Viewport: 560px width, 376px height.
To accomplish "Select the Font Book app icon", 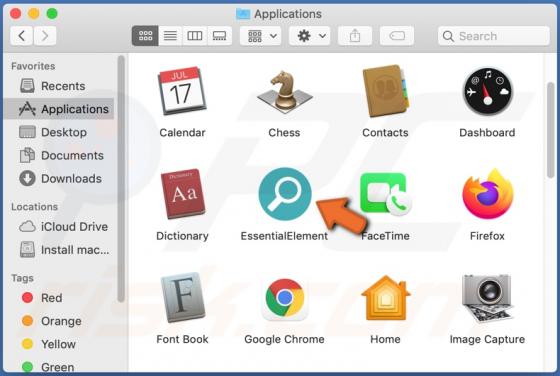I will 182,297.
